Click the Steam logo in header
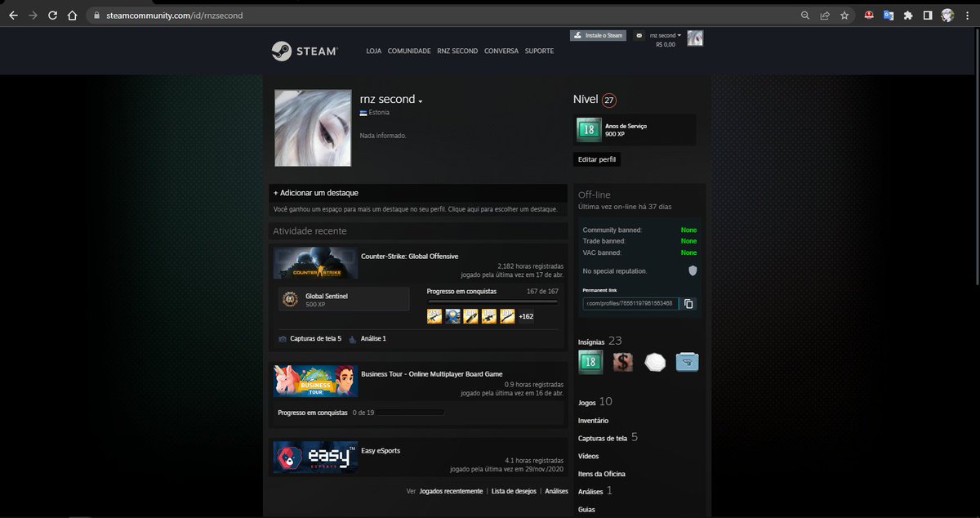Viewport: 980px width, 518px height. tap(304, 51)
